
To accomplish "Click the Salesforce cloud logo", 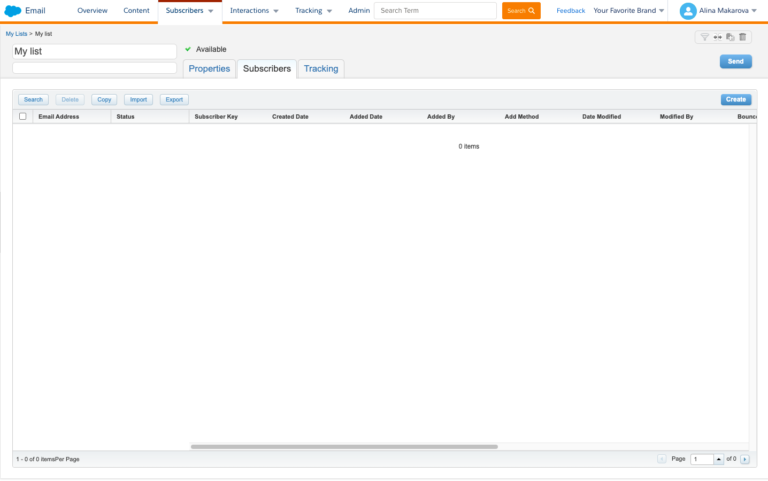I will coord(13,10).
